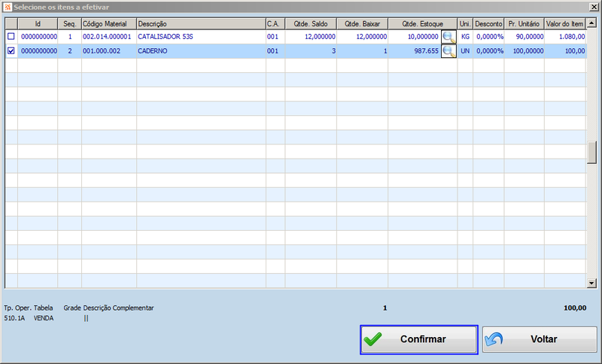Click the scroll up arrow of the grid
This screenshot has width=602, height=364.
(591, 23)
